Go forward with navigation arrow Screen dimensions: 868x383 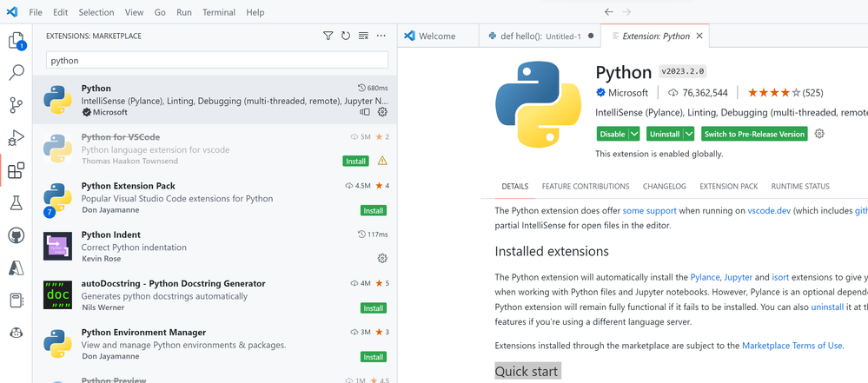(x=626, y=11)
